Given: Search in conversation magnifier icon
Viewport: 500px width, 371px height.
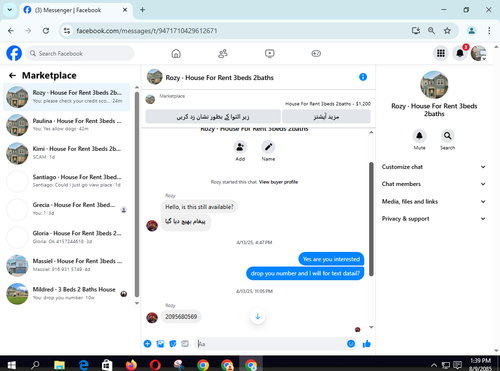Looking at the screenshot, I should click(447, 136).
